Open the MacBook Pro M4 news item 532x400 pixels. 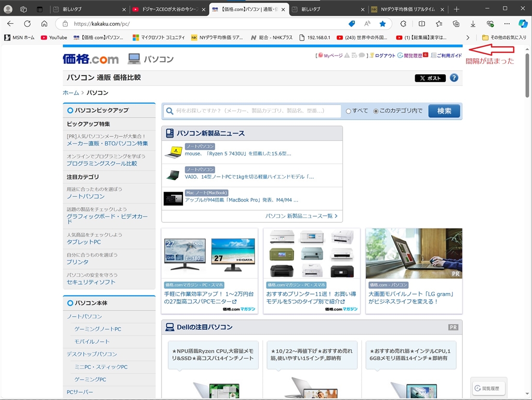(x=242, y=200)
